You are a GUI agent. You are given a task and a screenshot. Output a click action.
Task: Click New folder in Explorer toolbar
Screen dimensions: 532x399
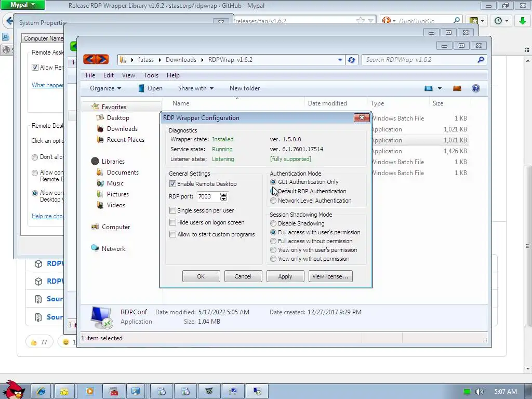(245, 88)
